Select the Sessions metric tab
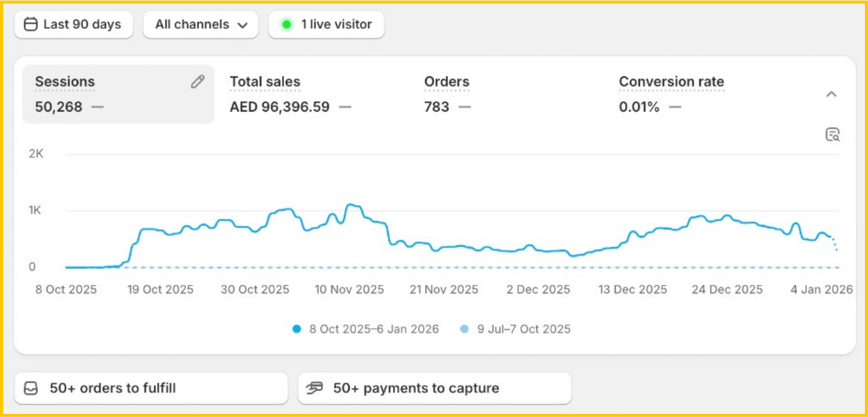This screenshot has width=868, height=417. (118, 94)
